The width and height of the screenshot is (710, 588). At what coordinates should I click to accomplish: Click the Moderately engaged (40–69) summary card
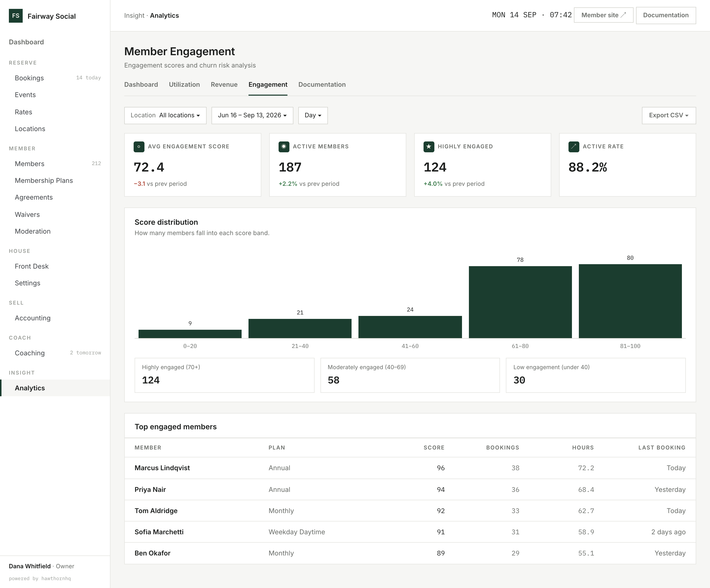click(410, 375)
